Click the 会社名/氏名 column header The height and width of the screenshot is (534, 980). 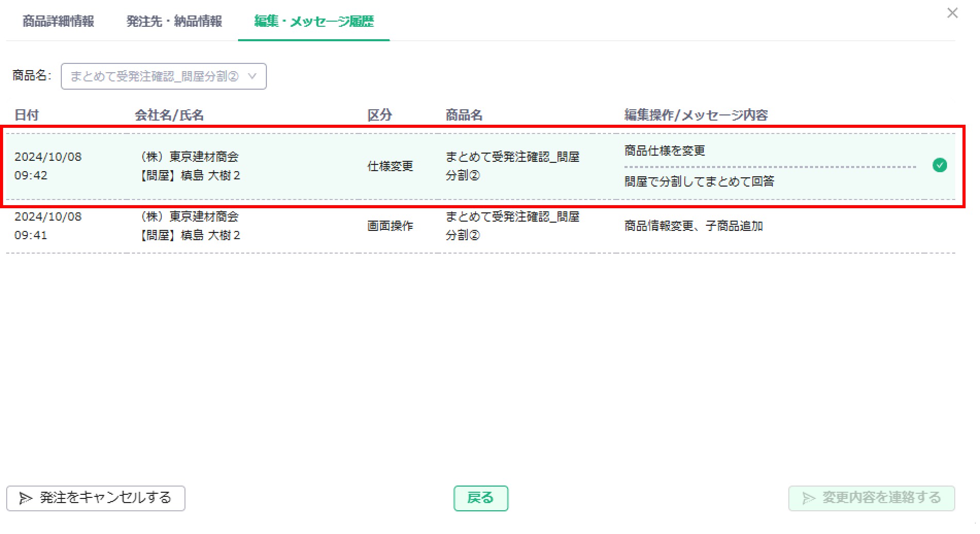169,115
